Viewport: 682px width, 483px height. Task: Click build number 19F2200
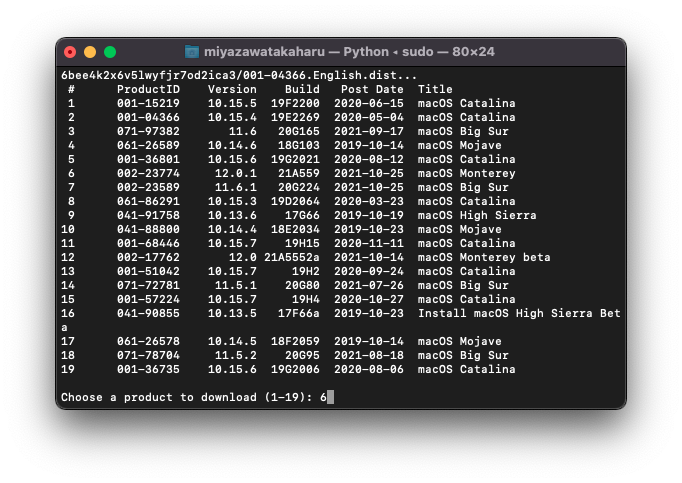(x=295, y=104)
